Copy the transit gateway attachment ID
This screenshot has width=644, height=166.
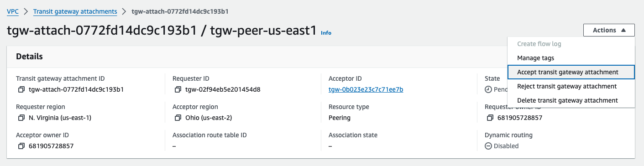pyautogui.click(x=21, y=89)
